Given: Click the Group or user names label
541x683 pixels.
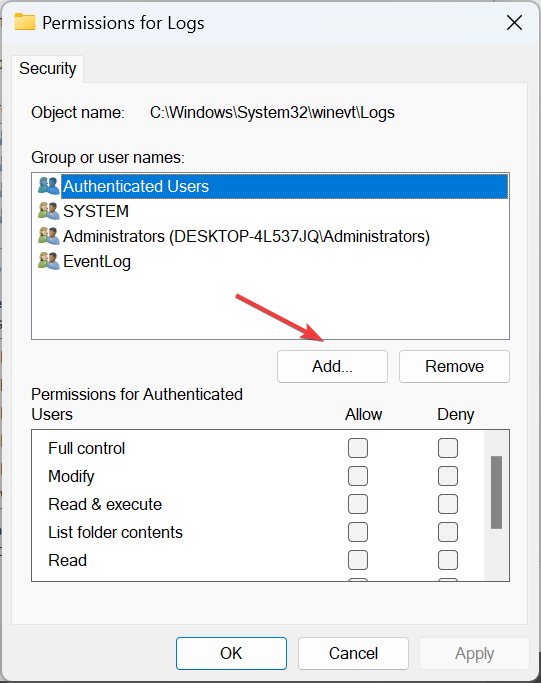Looking at the screenshot, I should [108, 158].
